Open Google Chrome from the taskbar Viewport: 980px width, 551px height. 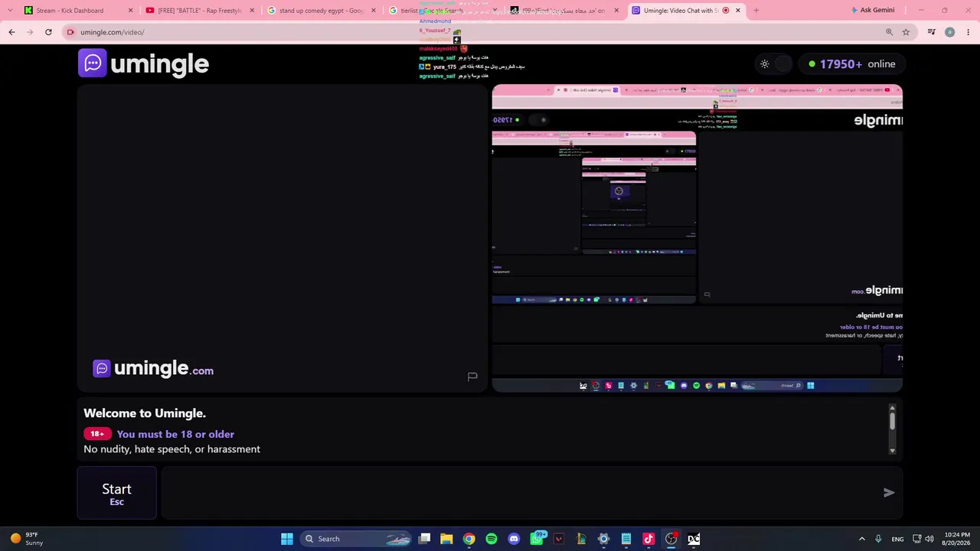click(x=469, y=539)
